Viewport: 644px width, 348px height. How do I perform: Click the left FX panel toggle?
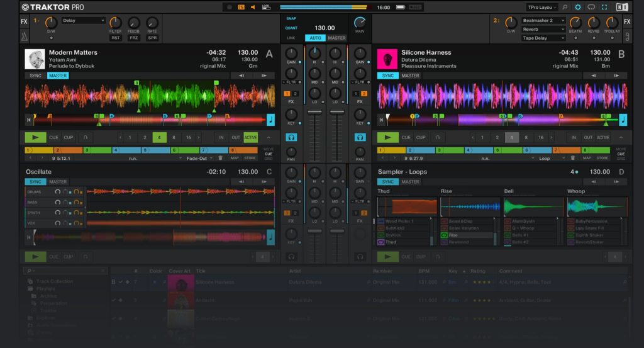25,21
